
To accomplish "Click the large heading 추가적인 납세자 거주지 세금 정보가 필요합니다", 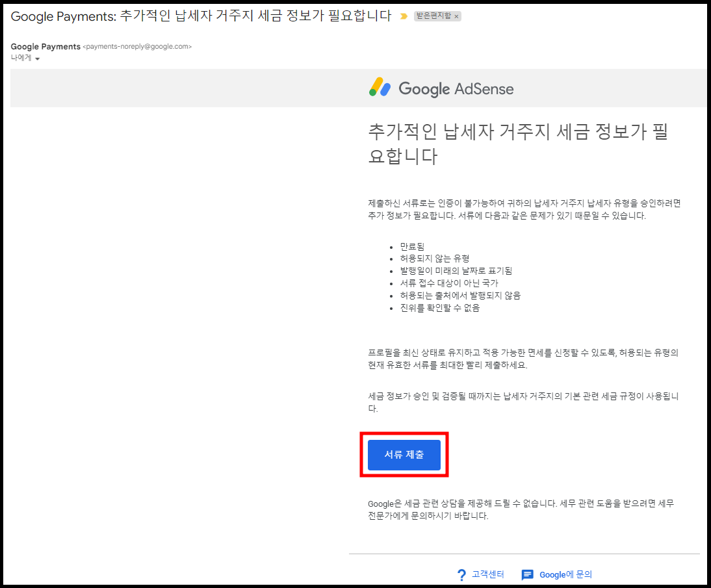I will point(518,144).
